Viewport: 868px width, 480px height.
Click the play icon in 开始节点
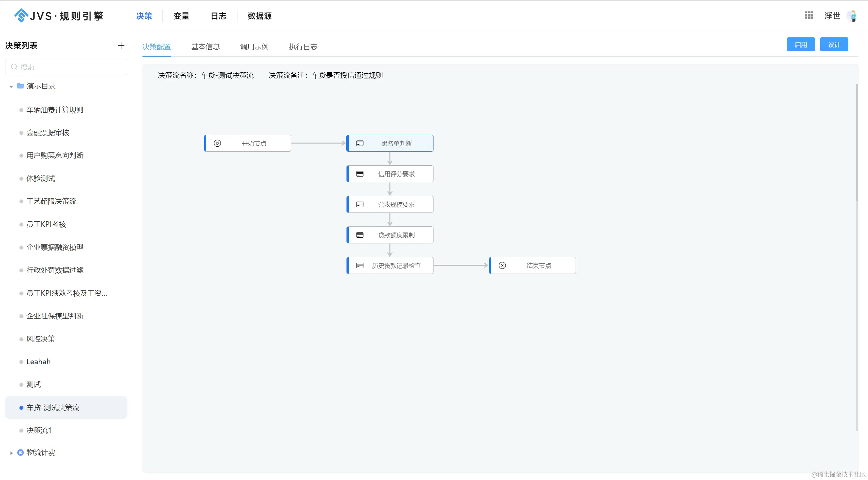pyautogui.click(x=217, y=143)
